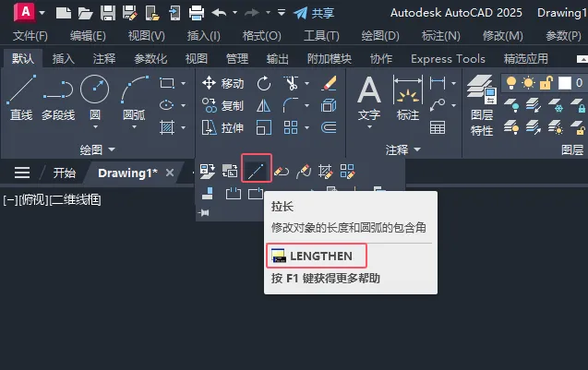Open the Modify (修改) menu

(x=502, y=36)
